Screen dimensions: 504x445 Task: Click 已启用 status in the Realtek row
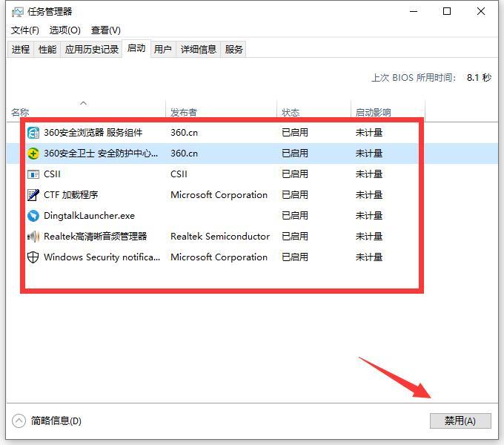tap(295, 237)
